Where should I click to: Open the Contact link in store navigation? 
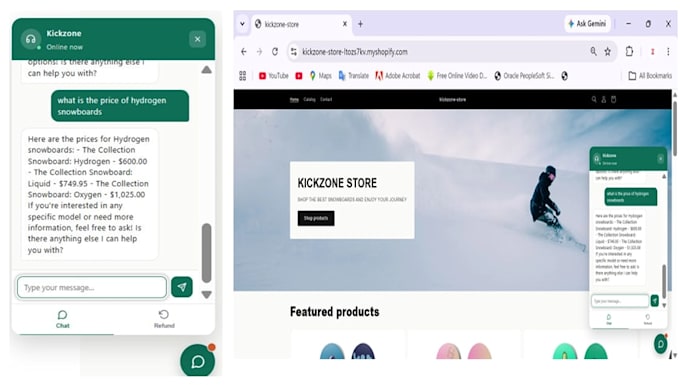pyautogui.click(x=326, y=99)
